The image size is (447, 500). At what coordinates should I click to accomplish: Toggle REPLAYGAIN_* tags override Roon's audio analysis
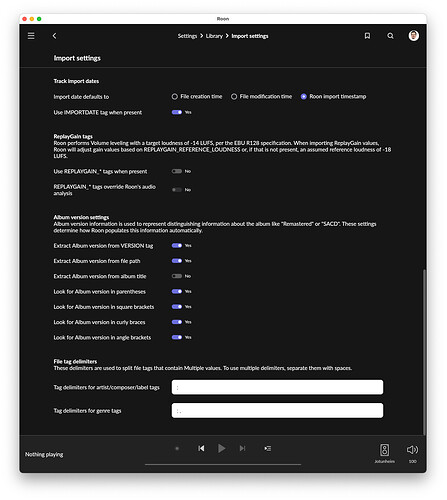coord(177,190)
